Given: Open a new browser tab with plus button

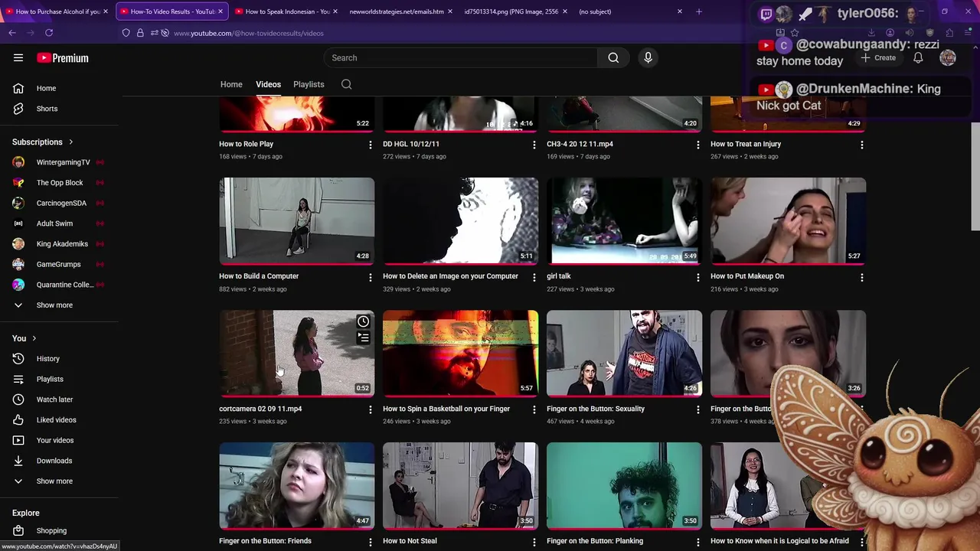Looking at the screenshot, I should tap(698, 11).
